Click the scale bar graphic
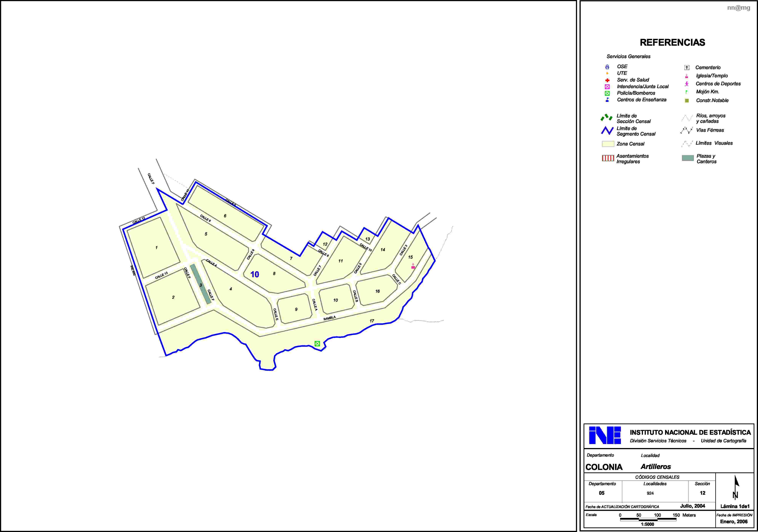Viewport: 758px width, 532px height. (x=648, y=519)
